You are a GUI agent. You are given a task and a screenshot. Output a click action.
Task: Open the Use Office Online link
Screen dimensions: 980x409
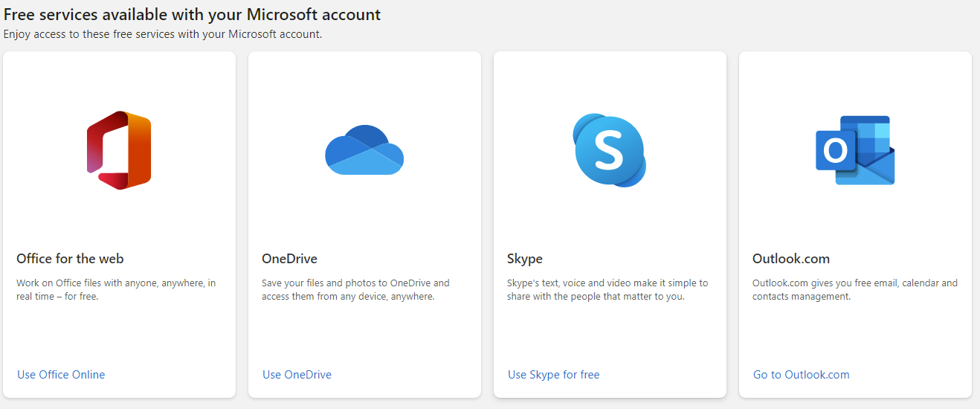61,375
